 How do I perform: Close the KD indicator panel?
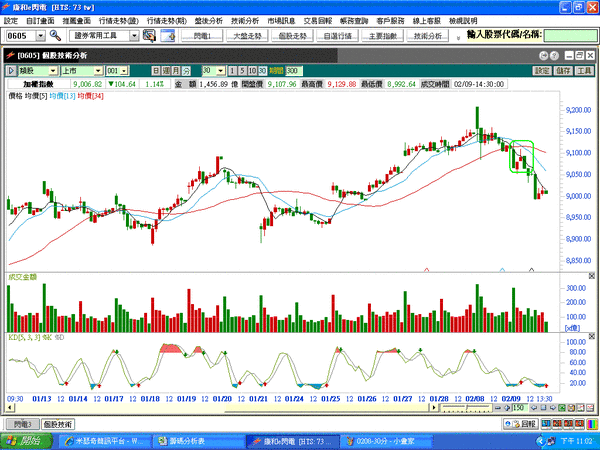point(592,336)
